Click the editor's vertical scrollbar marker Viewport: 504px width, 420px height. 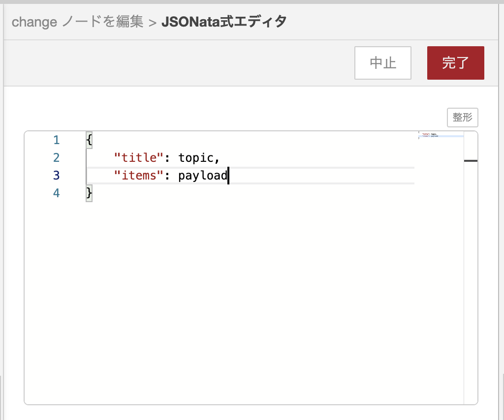tap(471, 160)
